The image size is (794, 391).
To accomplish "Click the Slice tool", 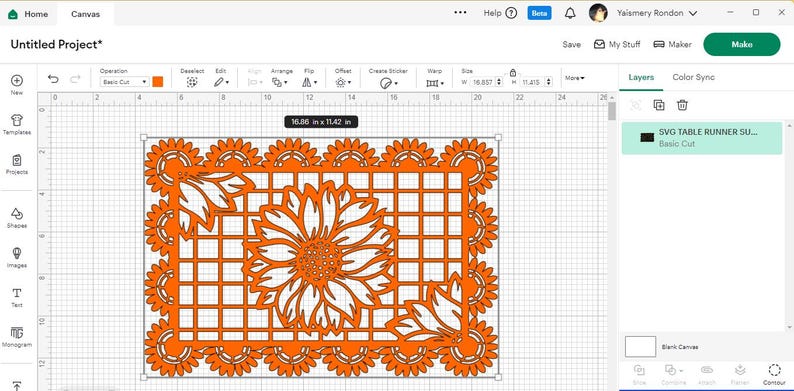I will pyautogui.click(x=639, y=374).
